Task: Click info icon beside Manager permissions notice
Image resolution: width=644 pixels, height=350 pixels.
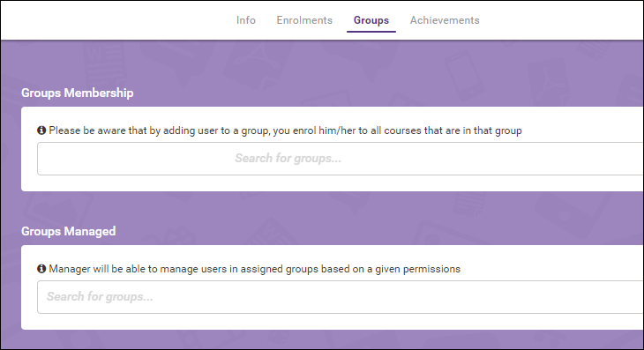Action: (41, 269)
